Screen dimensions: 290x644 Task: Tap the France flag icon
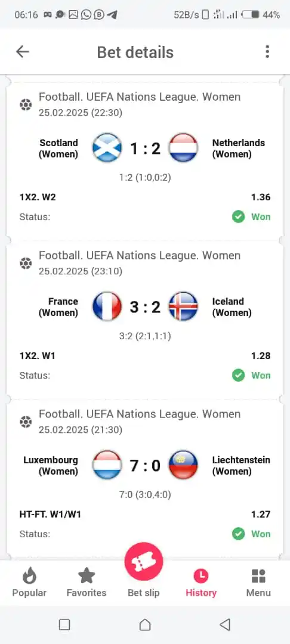(x=107, y=307)
